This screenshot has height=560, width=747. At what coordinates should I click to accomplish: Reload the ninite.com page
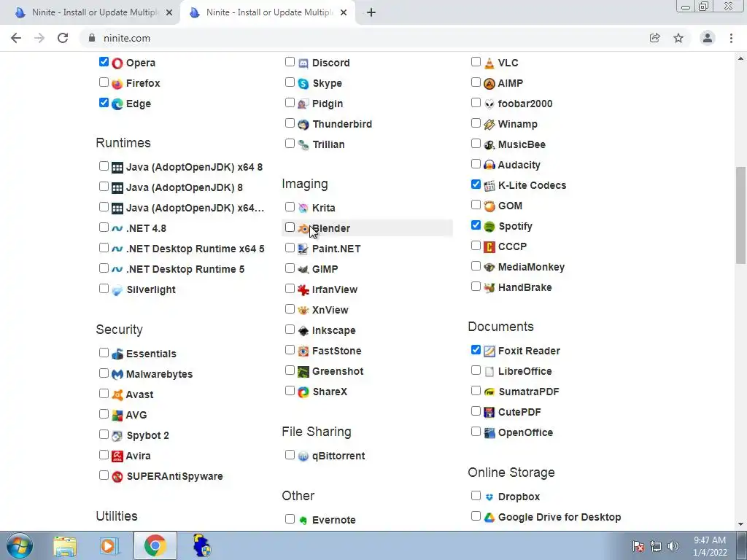tap(63, 38)
